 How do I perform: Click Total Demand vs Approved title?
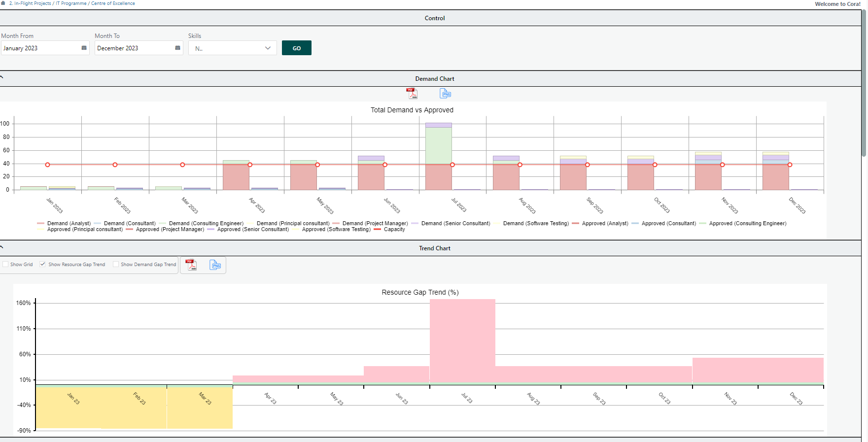click(x=412, y=110)
